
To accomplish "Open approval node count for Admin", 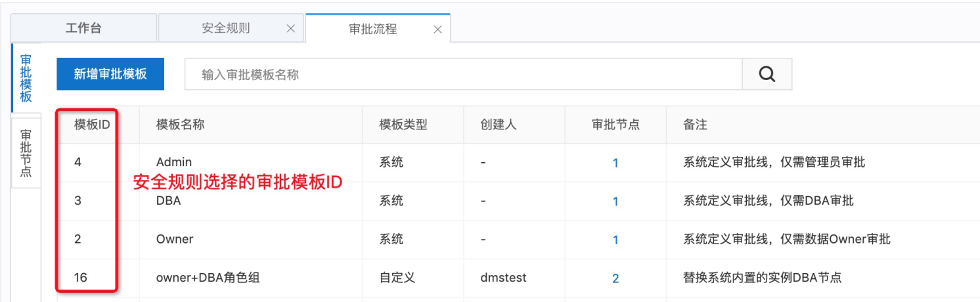I will pos(615,163).
